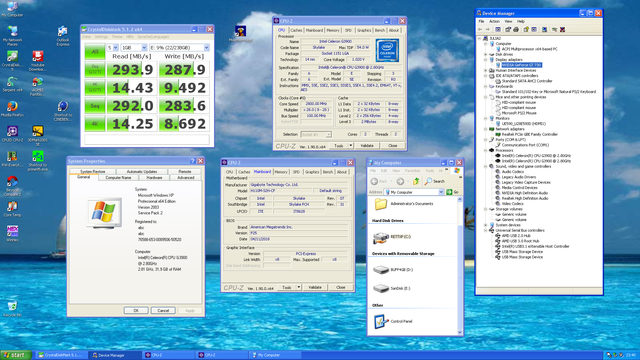Open the E: drive selection dropdown
640x360 pixels.
207,48
